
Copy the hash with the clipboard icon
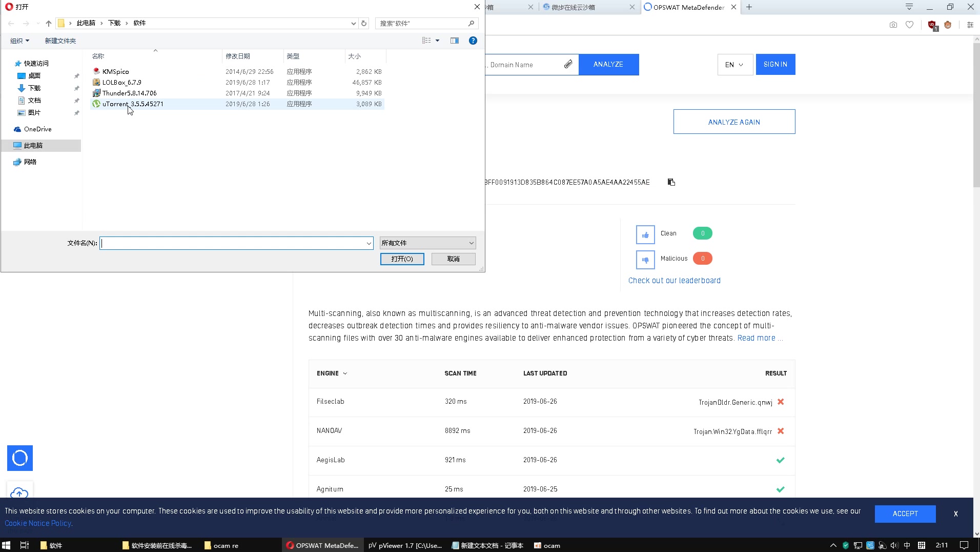tap(671, 182)
